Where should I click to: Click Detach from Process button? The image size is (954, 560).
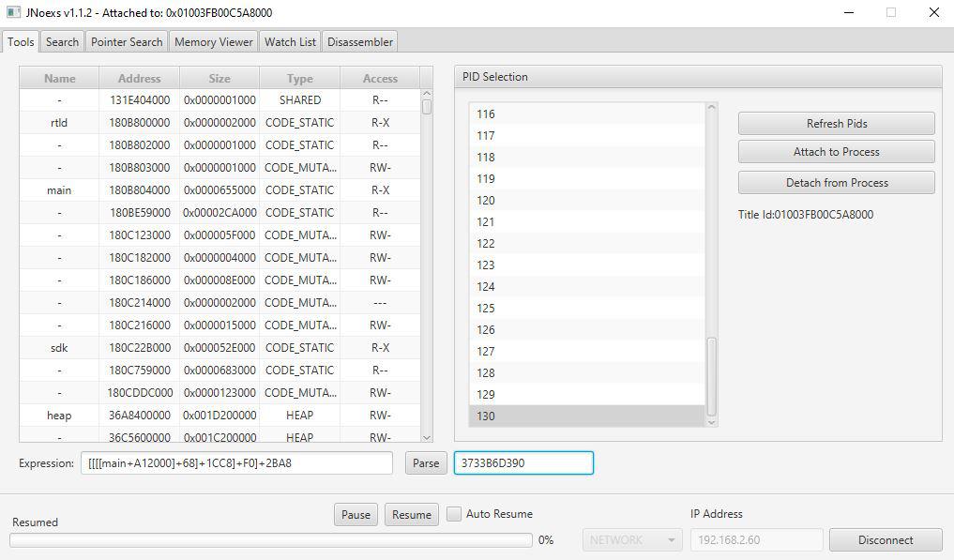pos(836,183)
